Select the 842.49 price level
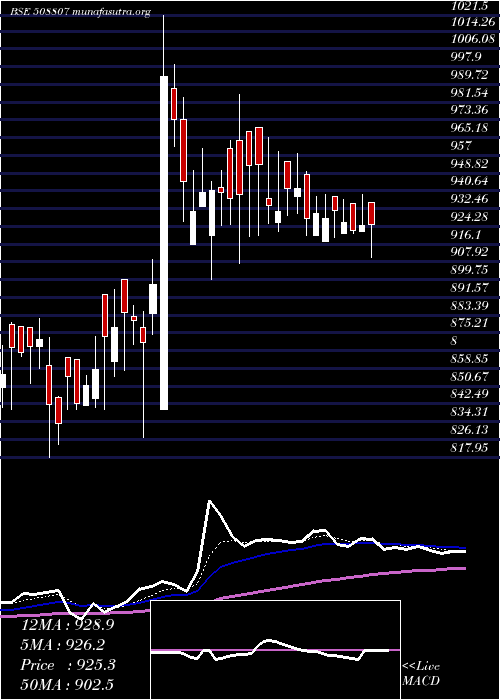500x700 pixels. tap(469, 394)
